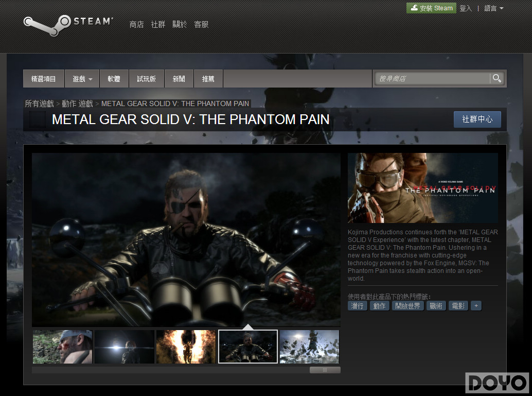532x396 pixels.
Task: Open the 商店 store menu
Action: [x=136, y=24]
